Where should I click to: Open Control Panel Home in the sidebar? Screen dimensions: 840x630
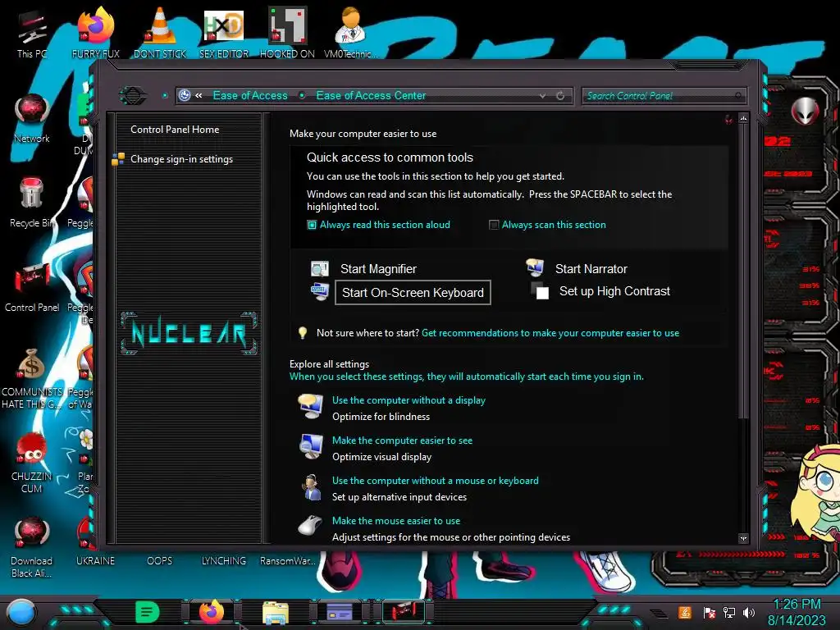tap(175, 130)
